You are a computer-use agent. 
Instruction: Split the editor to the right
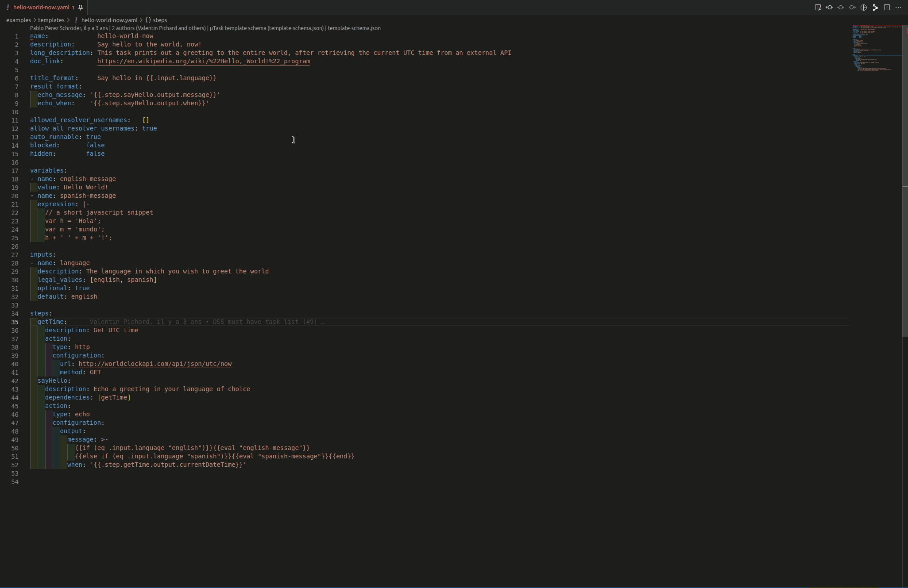(887, 8)
